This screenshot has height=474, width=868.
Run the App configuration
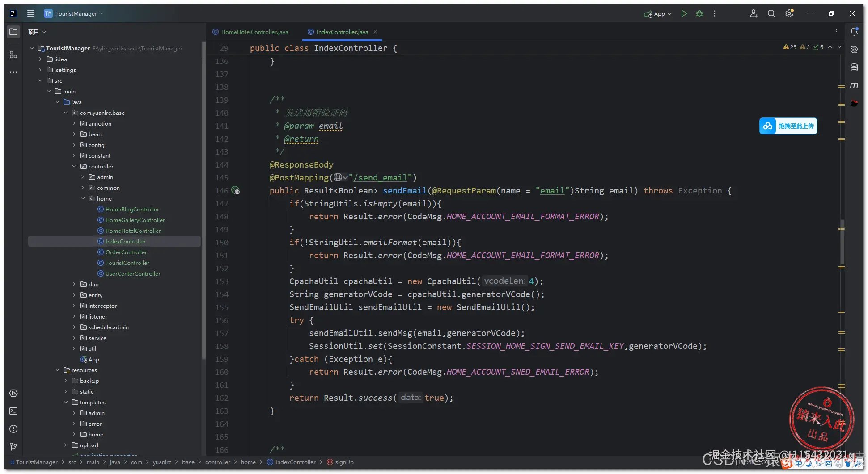click(684, 13)
